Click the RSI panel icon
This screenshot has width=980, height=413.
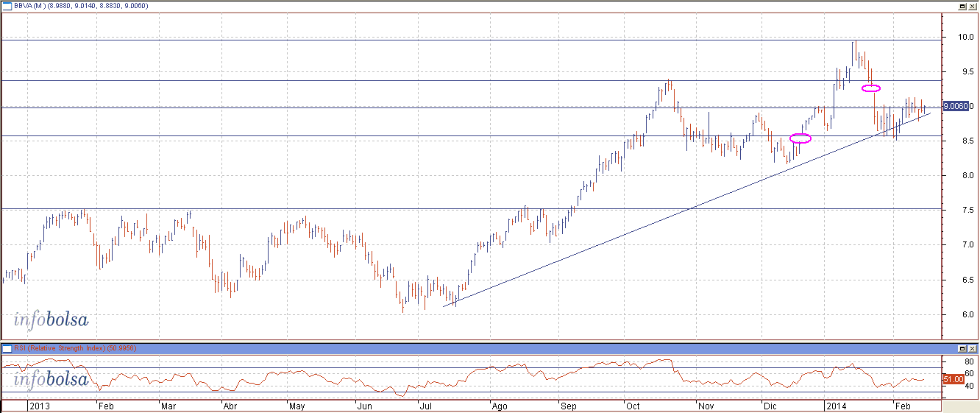6,348
